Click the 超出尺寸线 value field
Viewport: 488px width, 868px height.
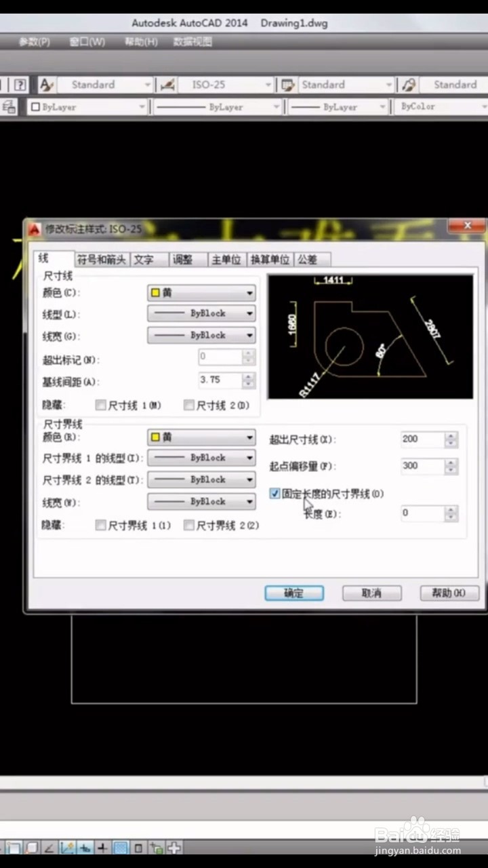tap(423, 439)
